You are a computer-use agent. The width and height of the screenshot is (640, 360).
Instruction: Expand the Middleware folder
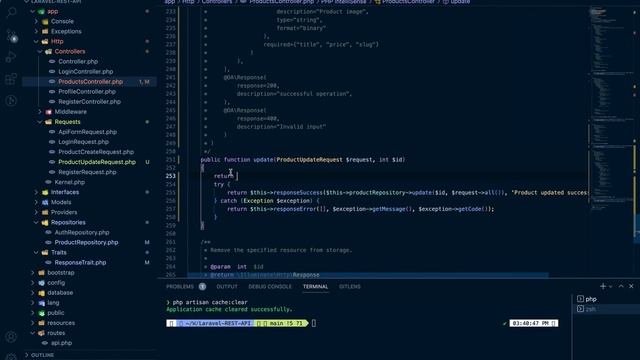tap(40, 112)
